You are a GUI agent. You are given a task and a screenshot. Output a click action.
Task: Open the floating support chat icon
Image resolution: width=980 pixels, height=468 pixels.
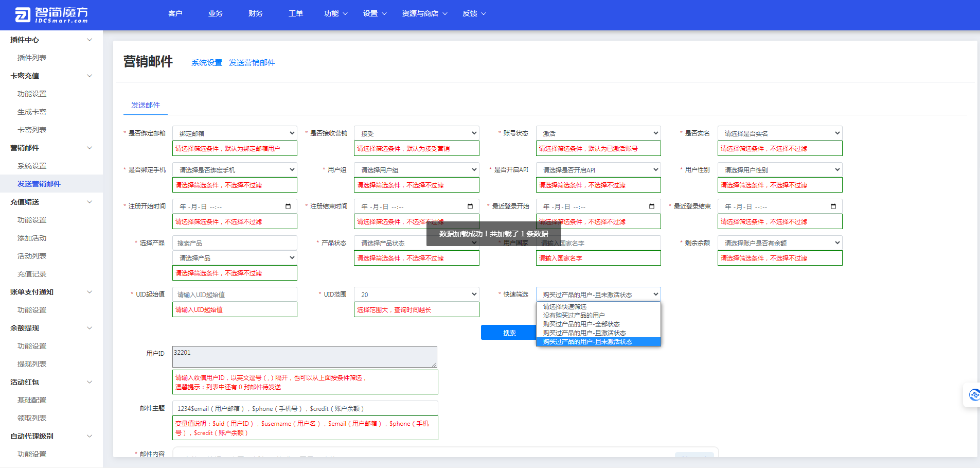point(973,395)
